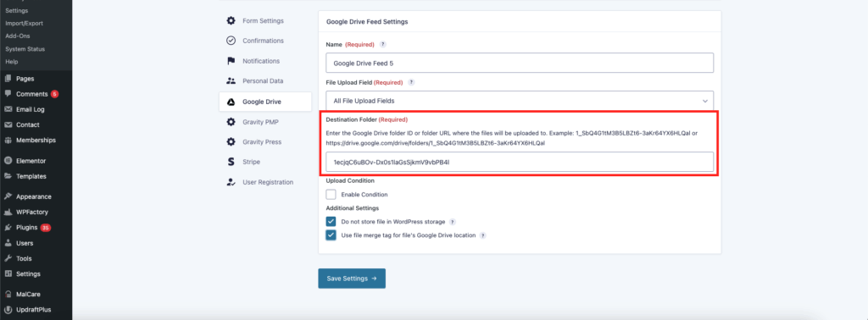
Task: Click the MalCare lock icon
Action: click(8, 294)
